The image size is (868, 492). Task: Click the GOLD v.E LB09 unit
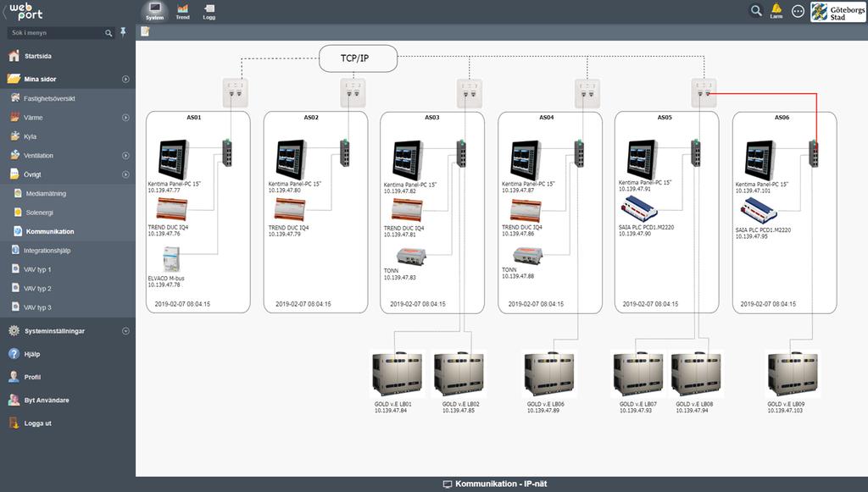[793, 374]
